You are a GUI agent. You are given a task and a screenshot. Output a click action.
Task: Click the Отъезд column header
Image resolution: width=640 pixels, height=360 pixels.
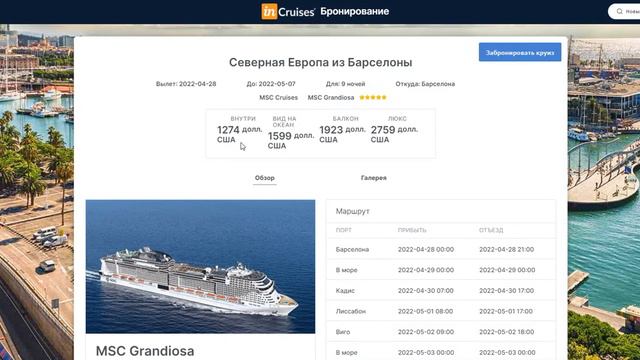(x=491, y=230)
